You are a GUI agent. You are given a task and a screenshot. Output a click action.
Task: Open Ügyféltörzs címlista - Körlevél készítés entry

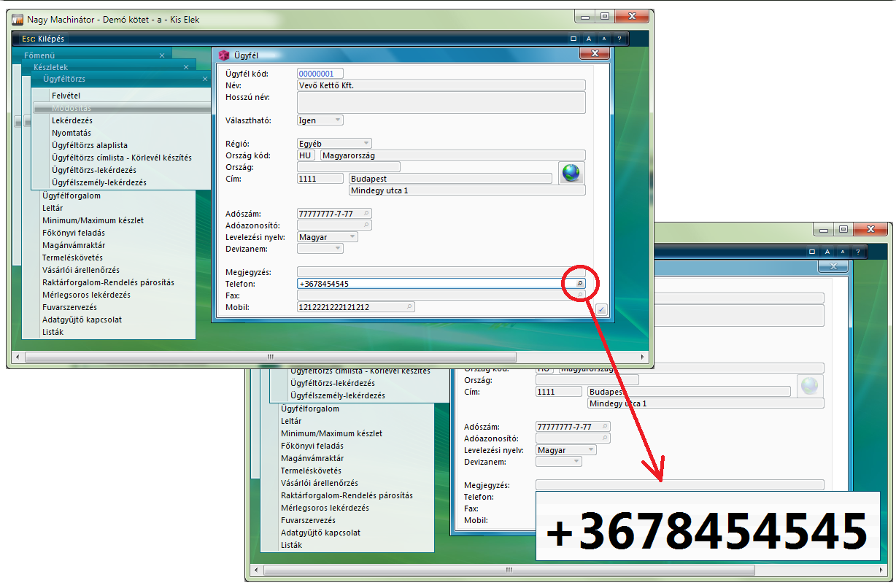(x=121, y=158)
